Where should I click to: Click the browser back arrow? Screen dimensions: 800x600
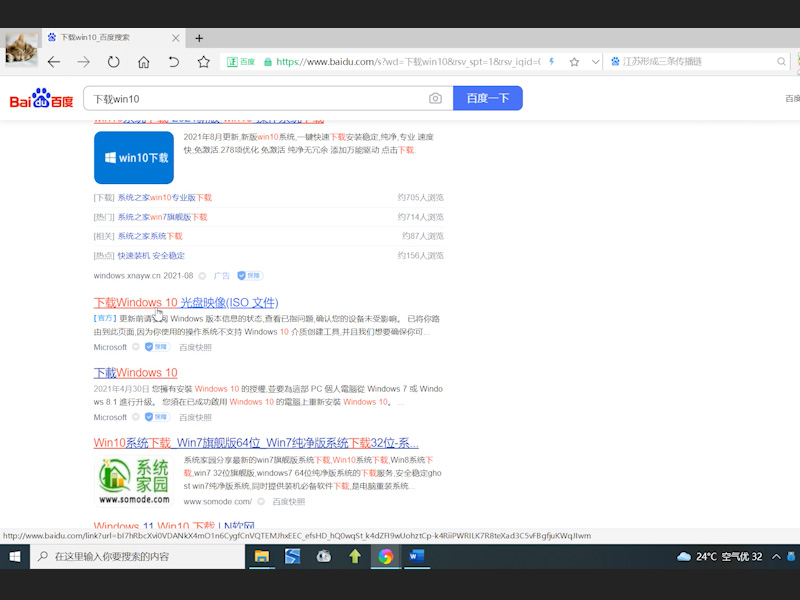tap(54, 60)
